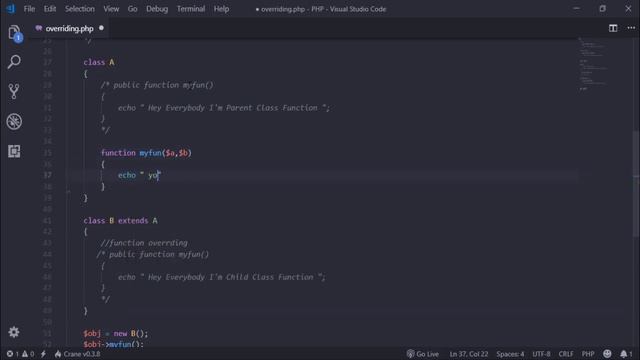Change language mode via PHP
This screenshot has height=360, width=640.
[588, 354]
